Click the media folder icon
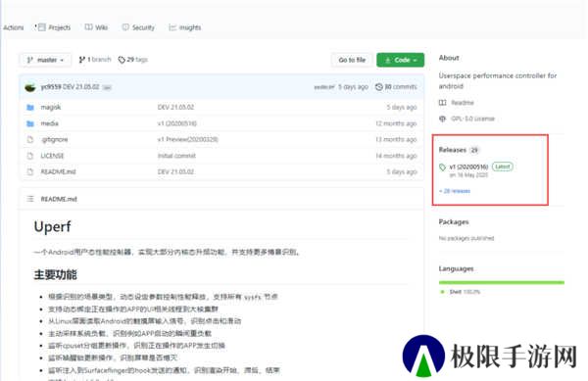The width and height of the screenshot is (588, 381). [x=30, y=123]
